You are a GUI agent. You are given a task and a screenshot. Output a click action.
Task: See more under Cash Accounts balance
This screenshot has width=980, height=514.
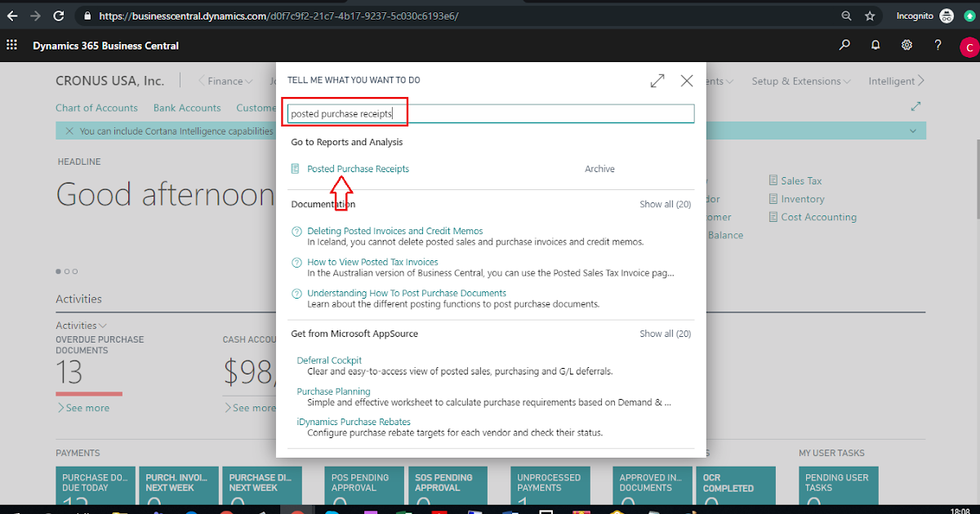tap(249, 408)
